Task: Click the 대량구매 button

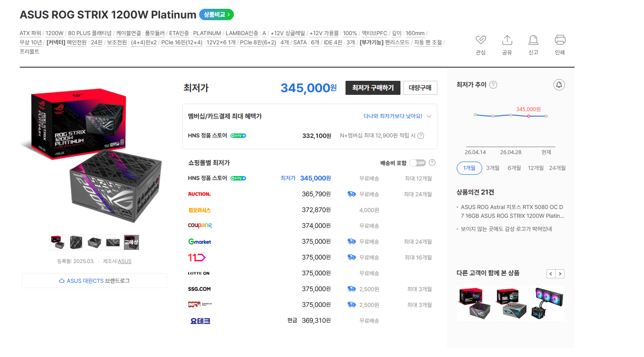Action: (420, 88)
